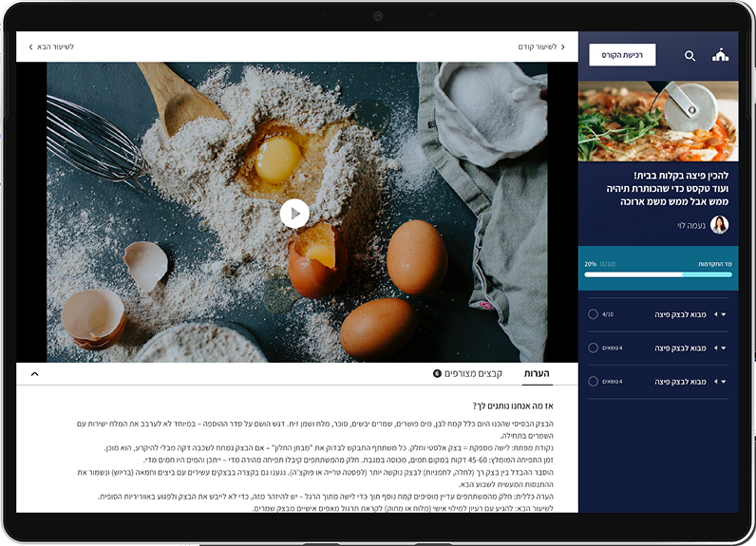This screenshot has width=756, height=546.
Task: Expand the 4/10 module dropdown arrow
Action: point(723,314)
